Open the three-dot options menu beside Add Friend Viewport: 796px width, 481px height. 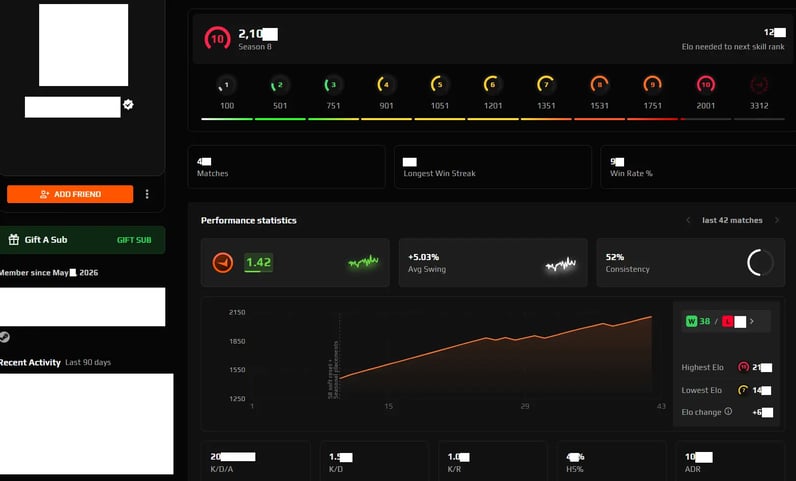click(147, 194)
